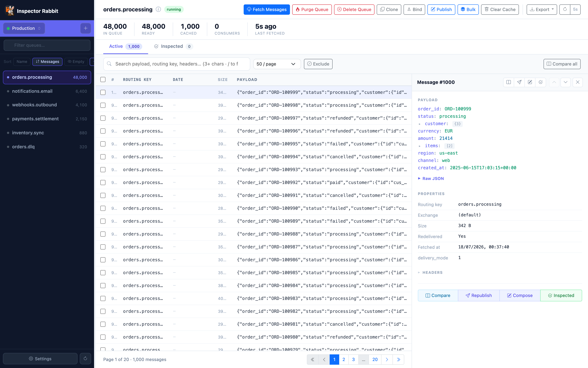Focus the payload search field
588x368 pixels.
click(x=177, y=64)
